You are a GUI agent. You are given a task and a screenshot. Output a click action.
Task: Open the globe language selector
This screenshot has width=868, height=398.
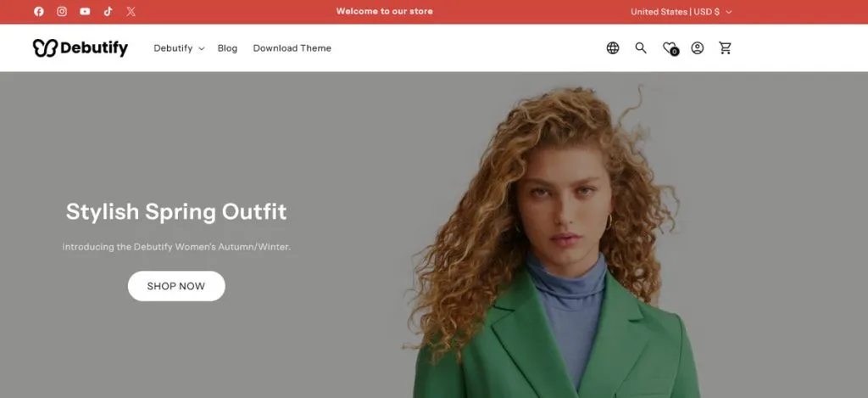point(613,48)
